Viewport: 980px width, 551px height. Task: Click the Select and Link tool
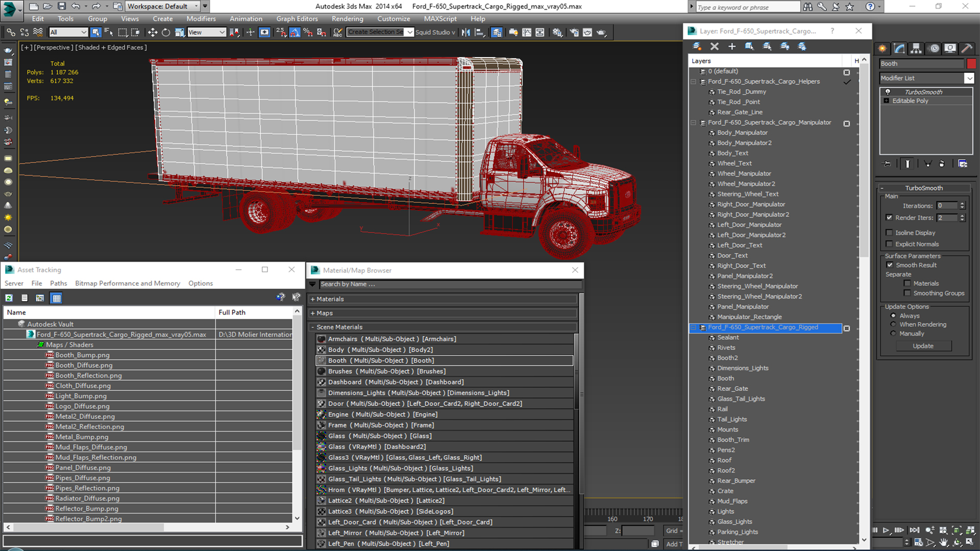point(11,32)
